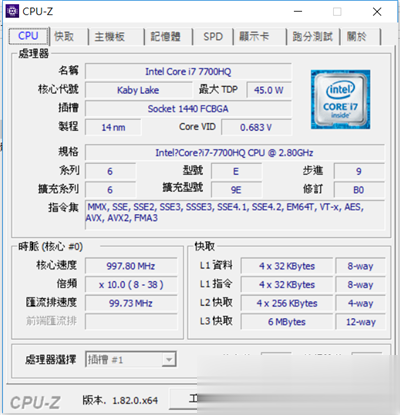Click the L1 資料 size 4 x 32 KBytes

pyautogui.click(x=287, y=266)
